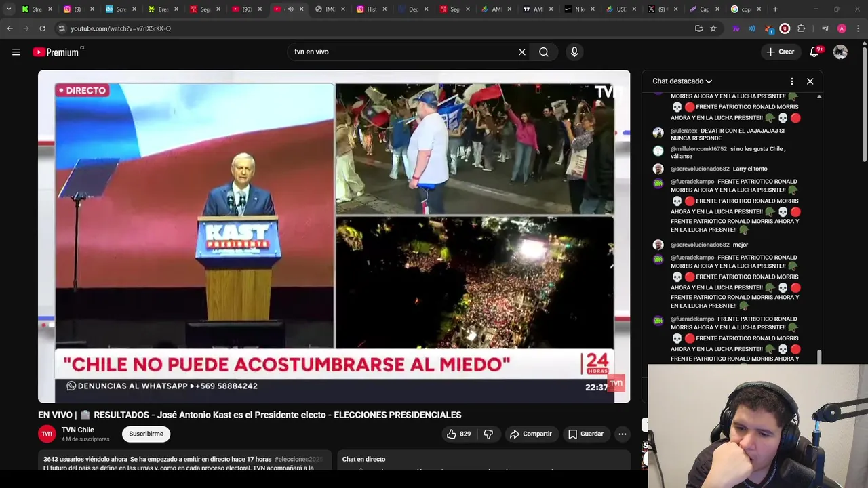Open the TVN Chile channel avatar
Screen dimensions: 868x488
[47, 434]
